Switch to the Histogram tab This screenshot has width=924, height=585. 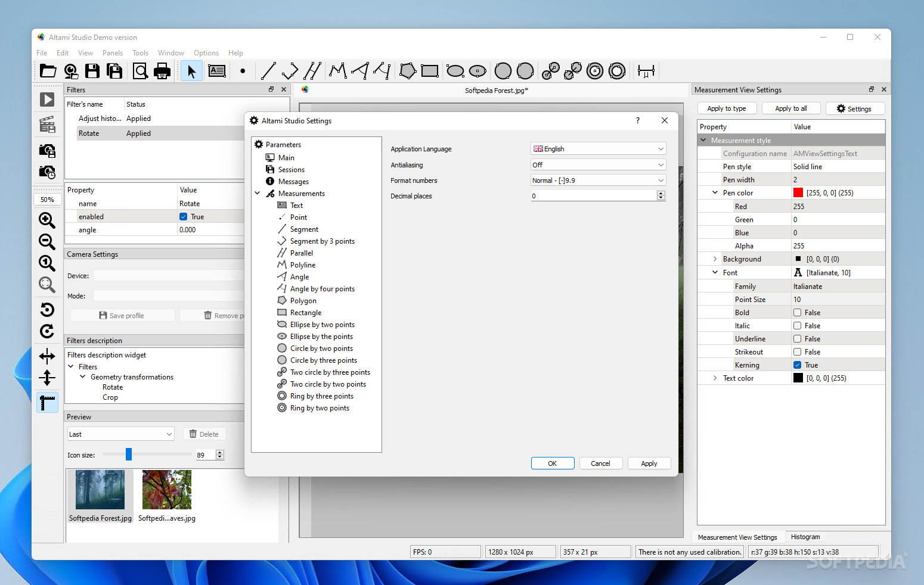pyautogui.click(x=805, y=537)
